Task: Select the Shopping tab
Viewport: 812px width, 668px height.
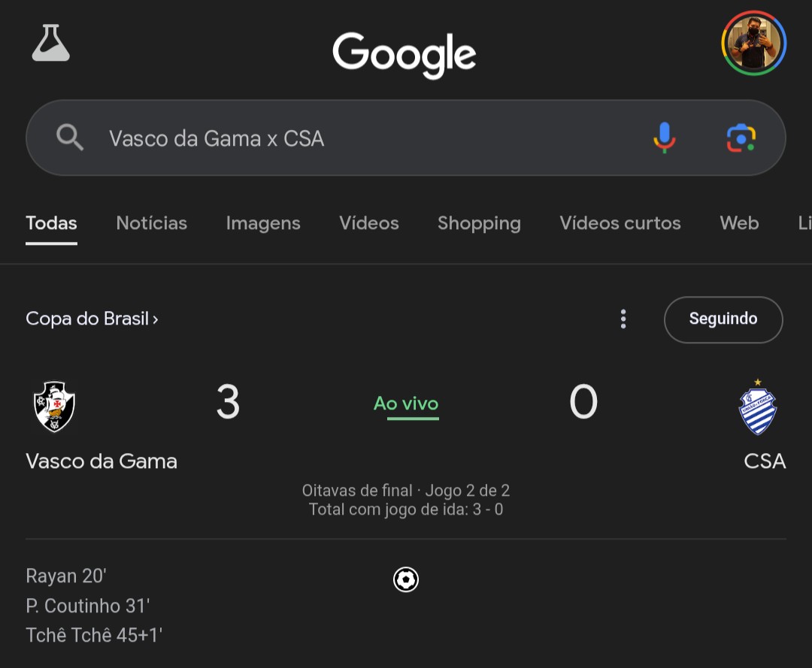Action: [x=479, y=223]
